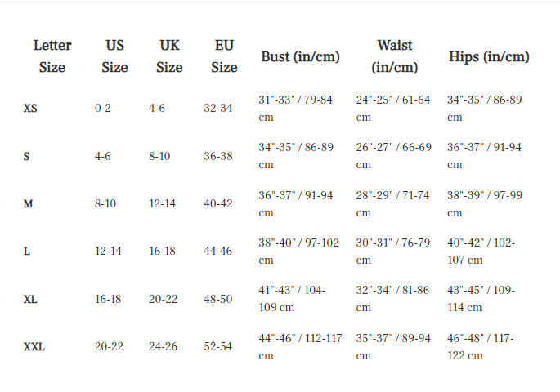560x392 pixels.
Task: Click the Hips (in/cm) column header
Action: 489,57
